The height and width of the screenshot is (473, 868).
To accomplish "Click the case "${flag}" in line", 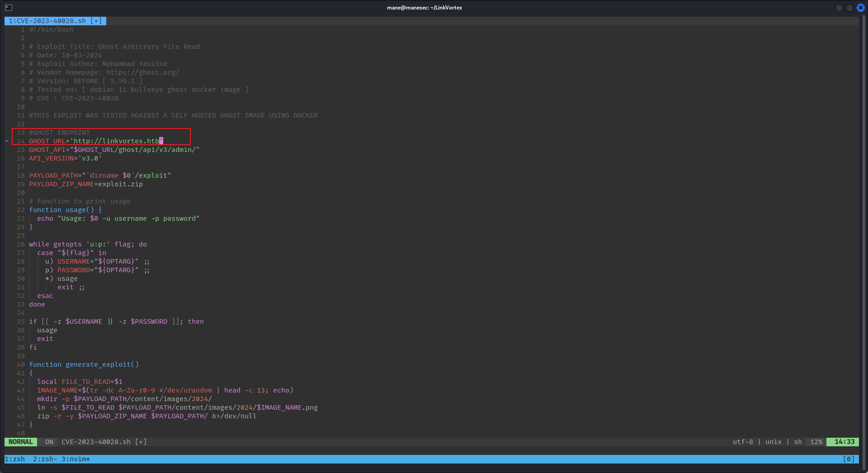I will click(x=72, y=253).
